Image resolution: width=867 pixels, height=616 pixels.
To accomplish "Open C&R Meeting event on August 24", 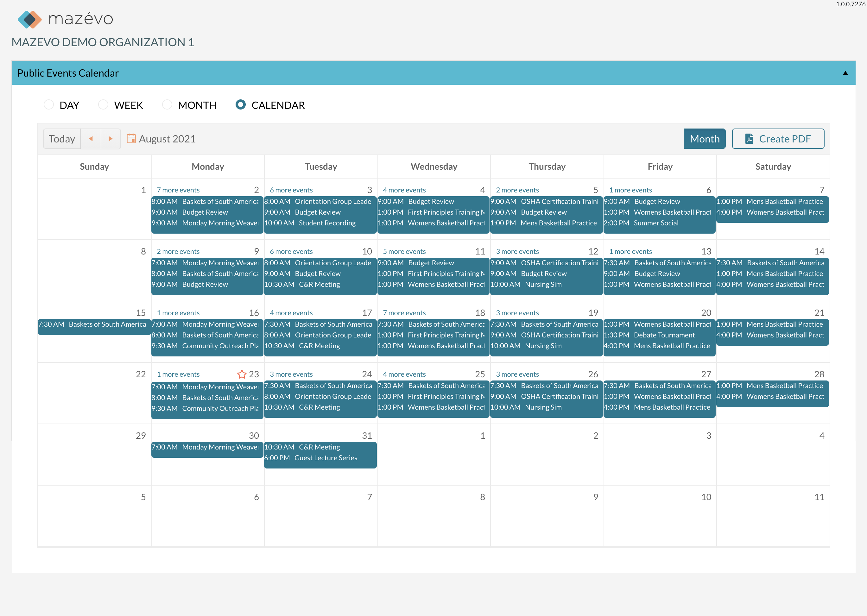I will pos(320,407).
